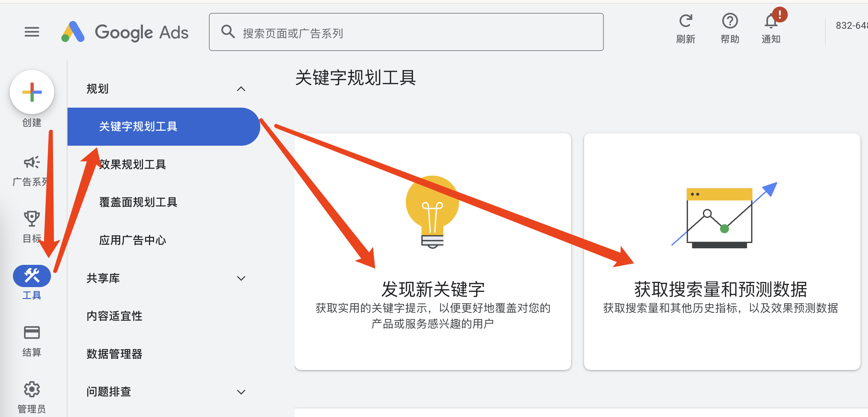Click the red notification alert badge
The height and width of the screenshot is (417, 868).
[x=780, y=14]
